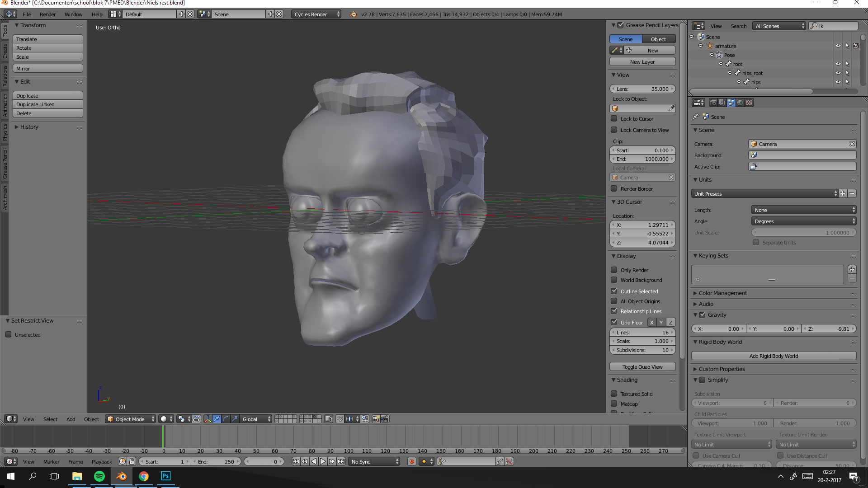Screen dimensions: 868x488
Task: Open the World properties tab icon
Action: [x=740, y=103]
